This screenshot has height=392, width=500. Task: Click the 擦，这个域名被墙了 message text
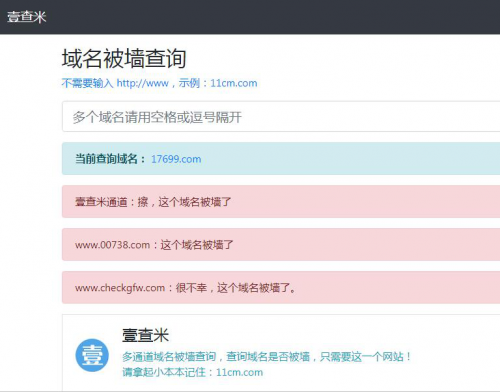[x=184, y=202]
